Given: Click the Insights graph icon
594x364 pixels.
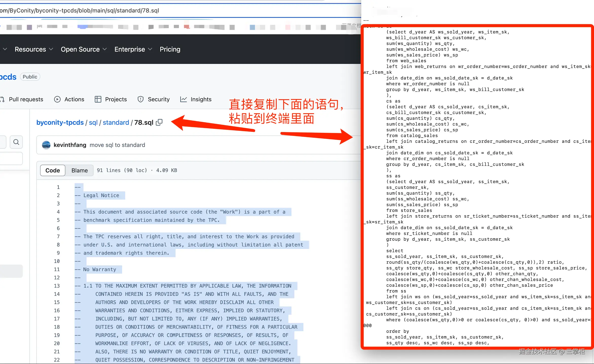Looking at the screenshot, I should (183, 99).
